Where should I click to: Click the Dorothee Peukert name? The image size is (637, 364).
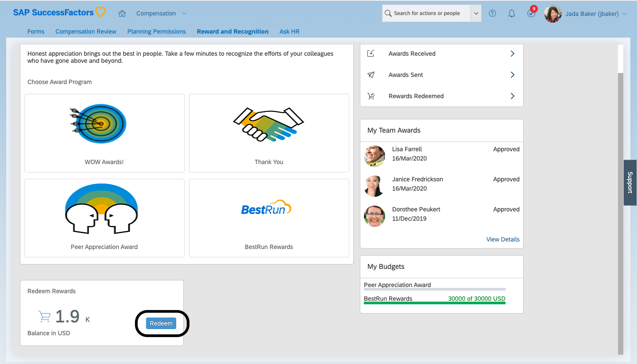[x=416, y=209]
